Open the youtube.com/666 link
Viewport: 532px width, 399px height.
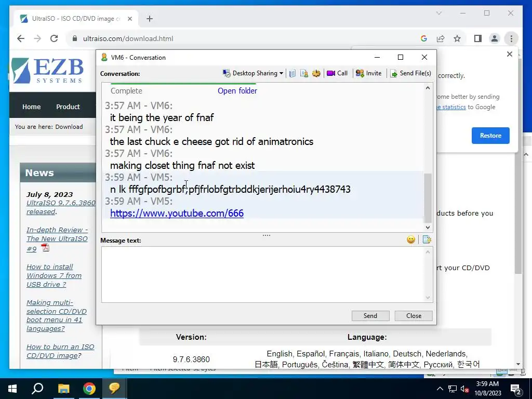click(x=177, y=214)
